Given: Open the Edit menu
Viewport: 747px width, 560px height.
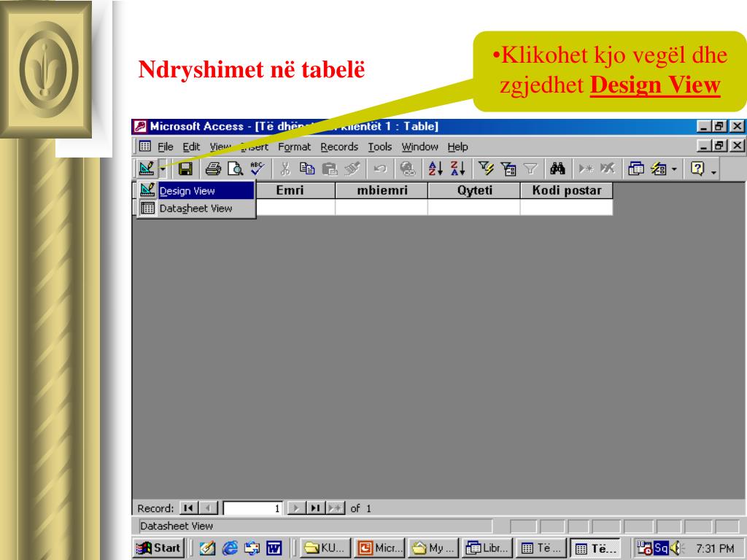Looking at the screenshot, I should (192, 147).
